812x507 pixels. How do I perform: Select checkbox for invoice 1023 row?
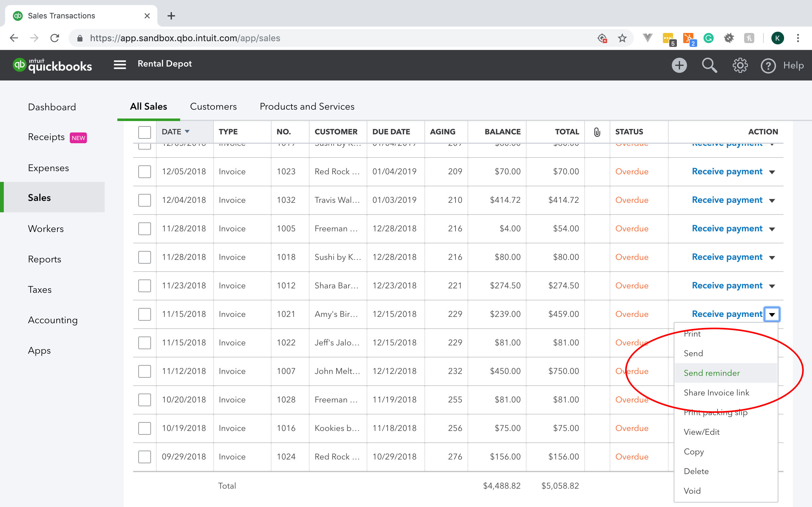[x=145, y=172]
